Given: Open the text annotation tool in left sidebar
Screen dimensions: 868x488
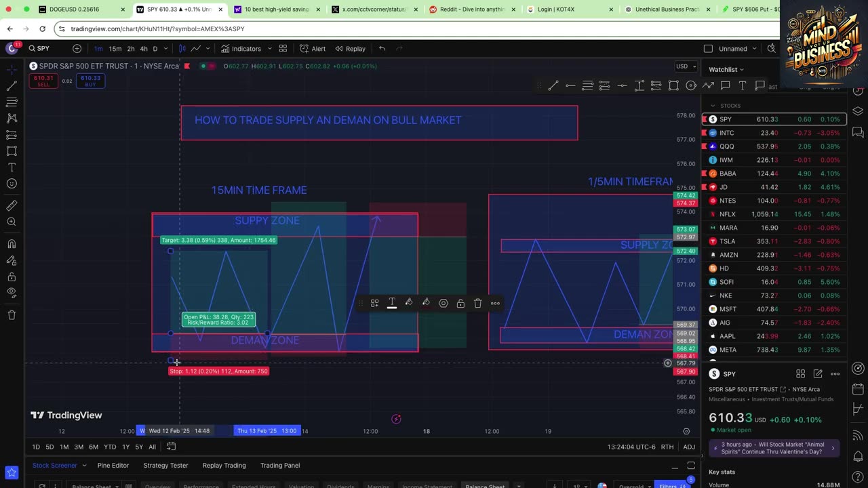Looking at the screenshot, I should pos(12,167).
